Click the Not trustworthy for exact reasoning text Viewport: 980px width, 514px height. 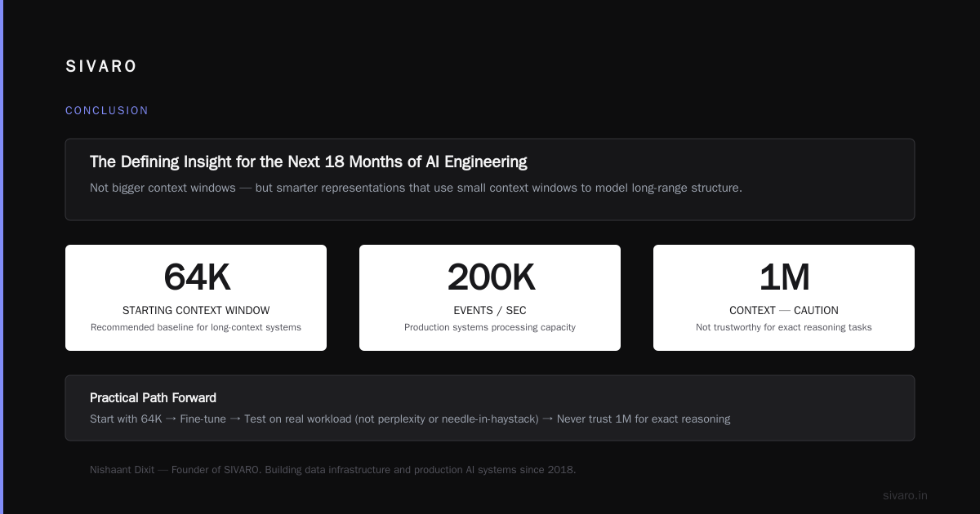click(x=784, y=327)
